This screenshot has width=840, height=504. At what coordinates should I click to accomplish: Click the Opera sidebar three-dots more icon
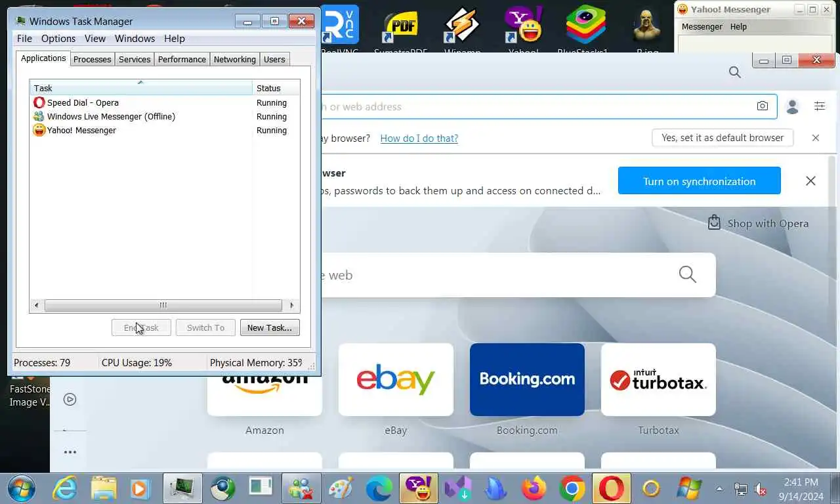click(70, 452)
